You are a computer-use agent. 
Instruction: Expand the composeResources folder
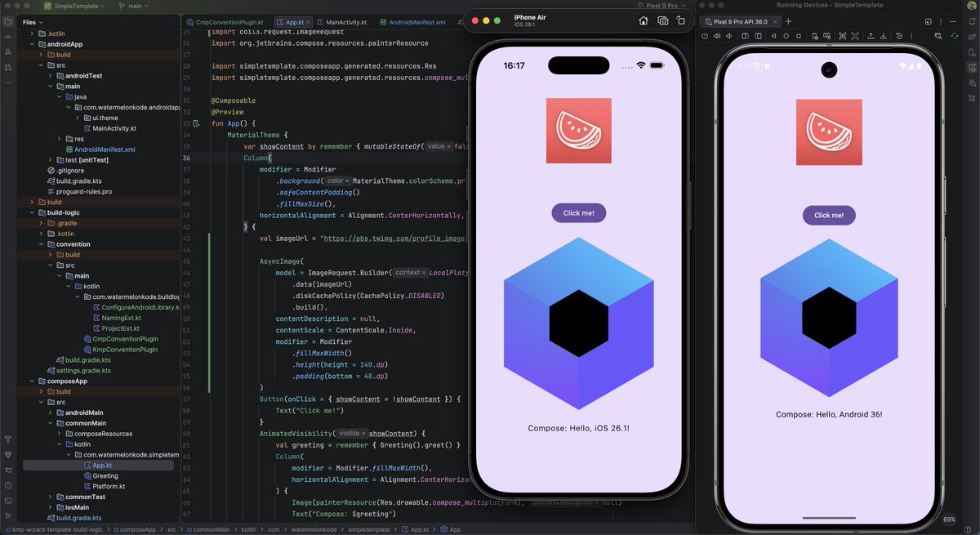[60, 434]
